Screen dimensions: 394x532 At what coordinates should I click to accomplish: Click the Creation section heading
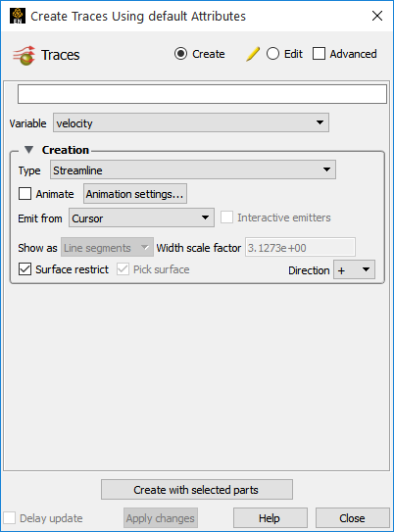pos(66,150)
